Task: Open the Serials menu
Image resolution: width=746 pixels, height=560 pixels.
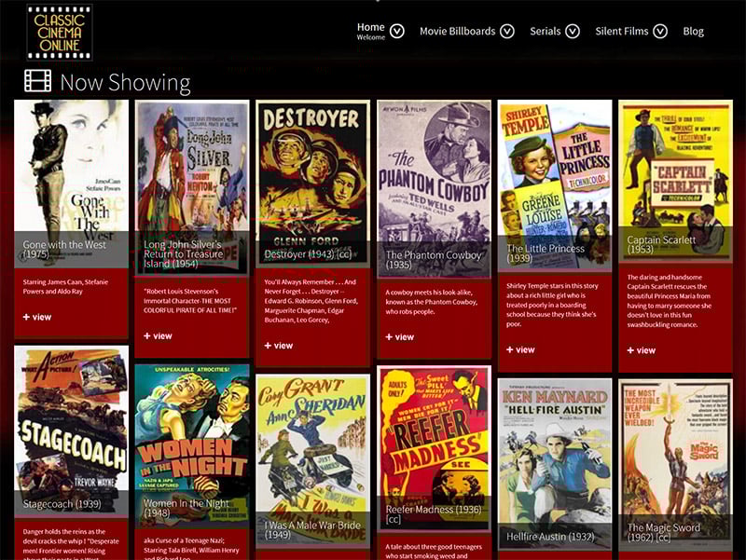Action: (x=546, y=32)
